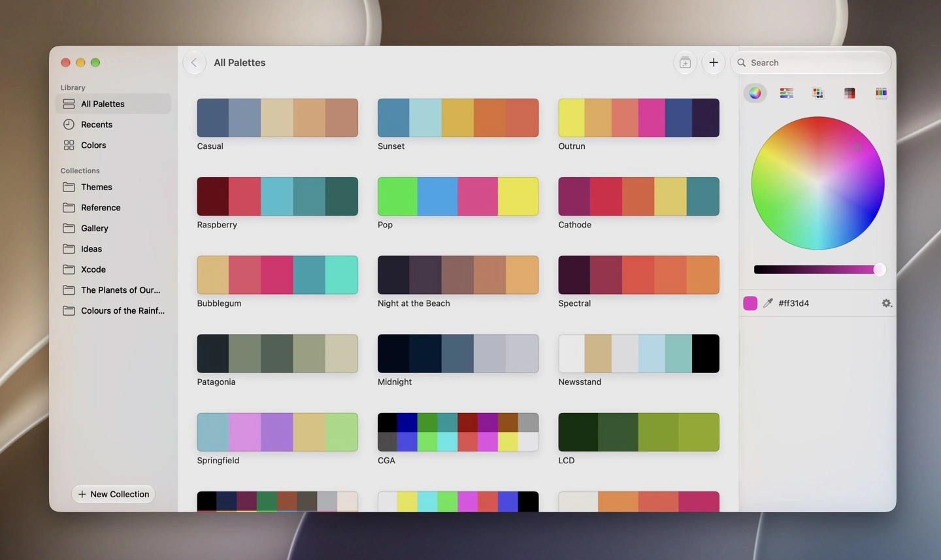Switch to the color palettes picker mode
941x560 pixels.
(817, 93)
